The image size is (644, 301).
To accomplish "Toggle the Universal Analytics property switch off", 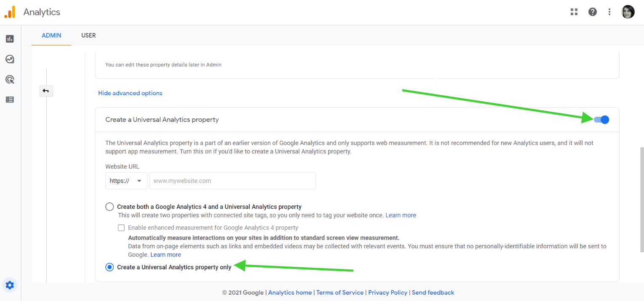I will (601, 120).
